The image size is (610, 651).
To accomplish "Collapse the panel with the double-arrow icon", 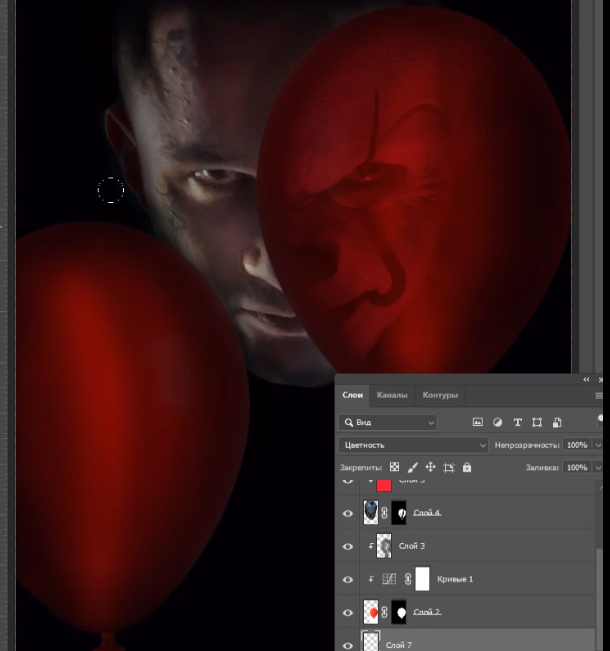I will (586, 379).
